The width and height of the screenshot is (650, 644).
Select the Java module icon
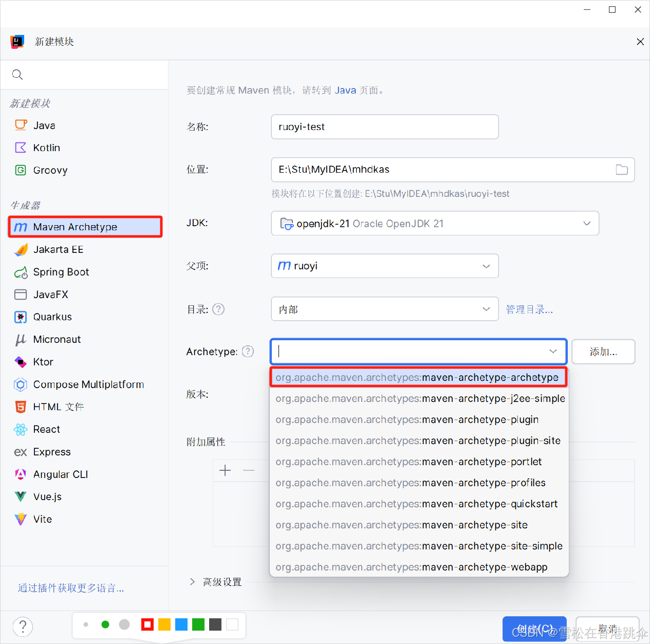pyautogui.click(x=21, y=125)
